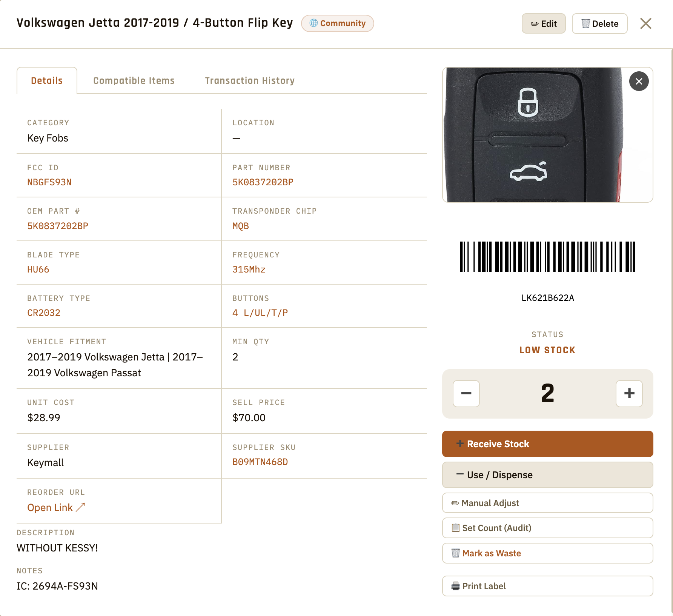
Task: Click the clipboard icon for Set Count (Audit)
Action: [x=456, y=528]
